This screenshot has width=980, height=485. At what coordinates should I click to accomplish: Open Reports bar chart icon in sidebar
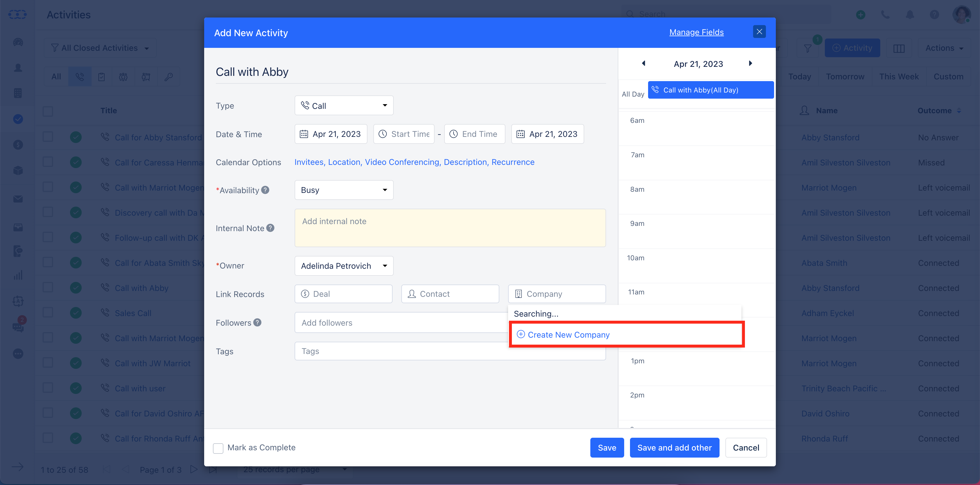[18, 275]
